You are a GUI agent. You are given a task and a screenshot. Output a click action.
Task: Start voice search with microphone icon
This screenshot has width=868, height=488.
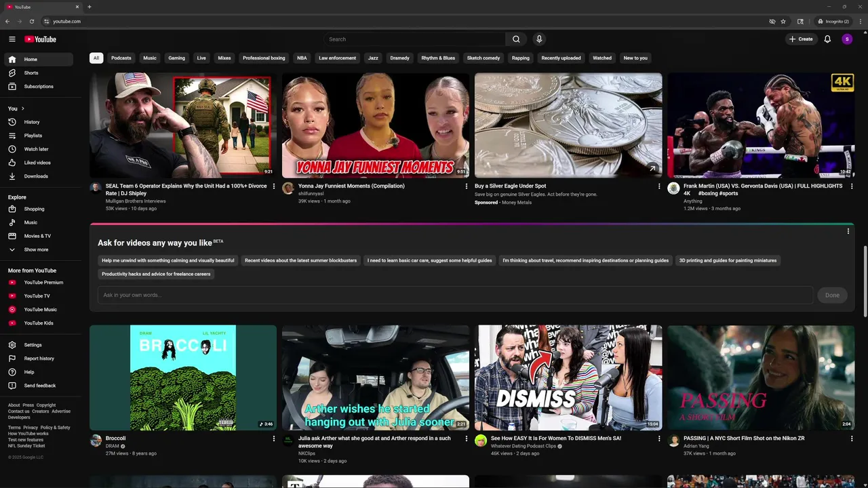point(539,39)
